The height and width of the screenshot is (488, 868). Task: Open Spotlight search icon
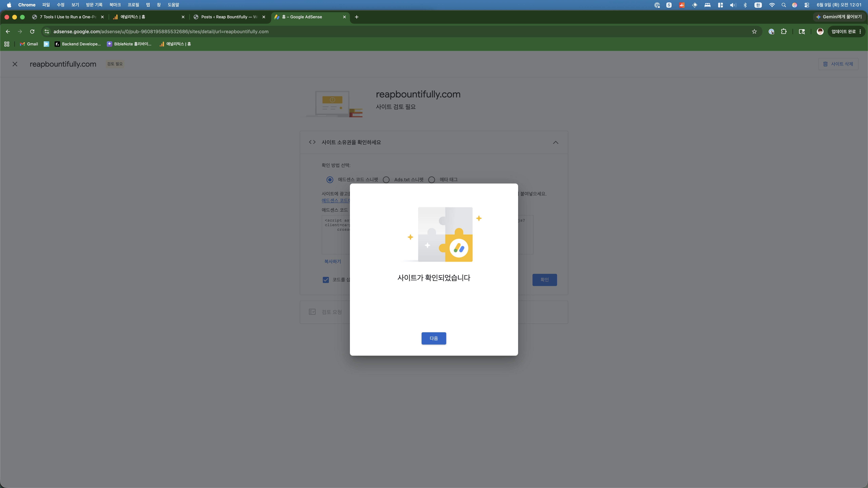coord(784,5)
